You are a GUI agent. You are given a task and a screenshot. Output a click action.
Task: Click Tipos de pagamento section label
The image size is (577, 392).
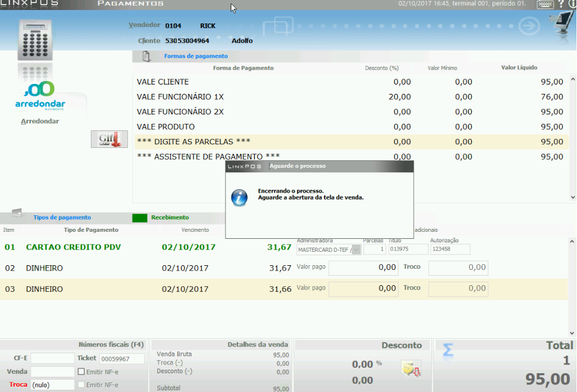[x=62, y=217]
